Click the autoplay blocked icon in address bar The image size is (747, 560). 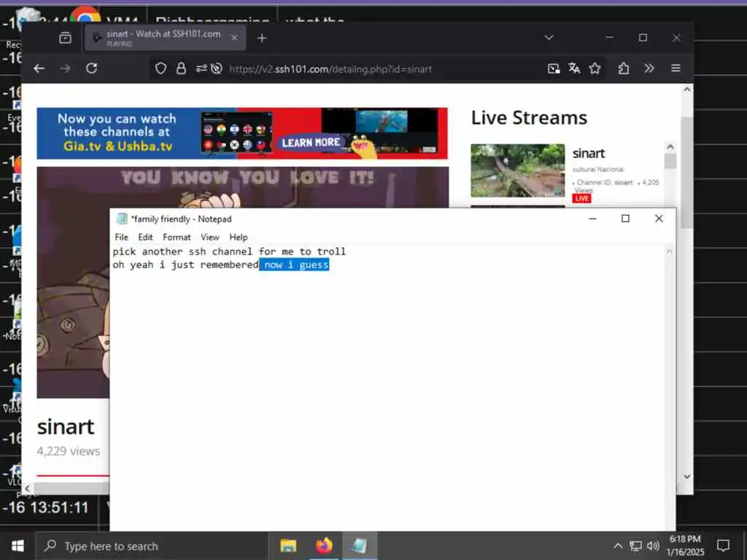click(216, 69)
